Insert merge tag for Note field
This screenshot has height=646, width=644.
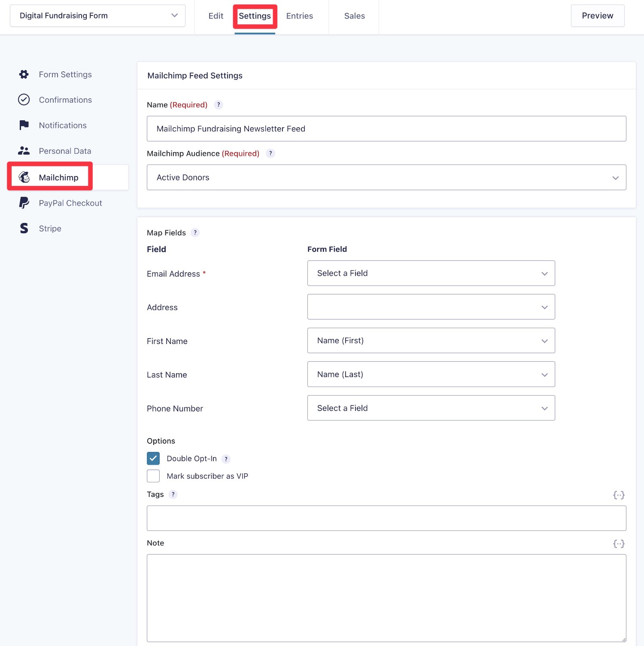[619, 544]
